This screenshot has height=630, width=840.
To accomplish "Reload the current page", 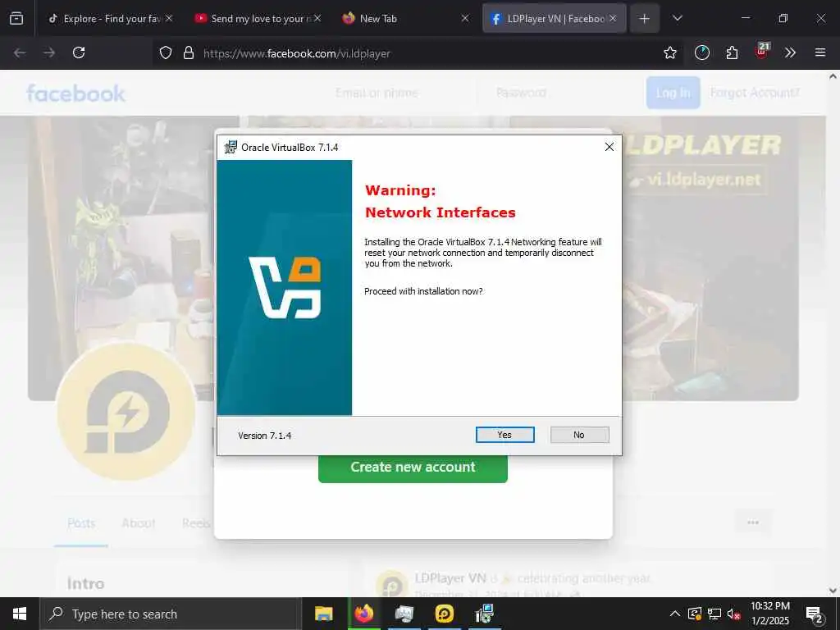I will click(79, 52).
